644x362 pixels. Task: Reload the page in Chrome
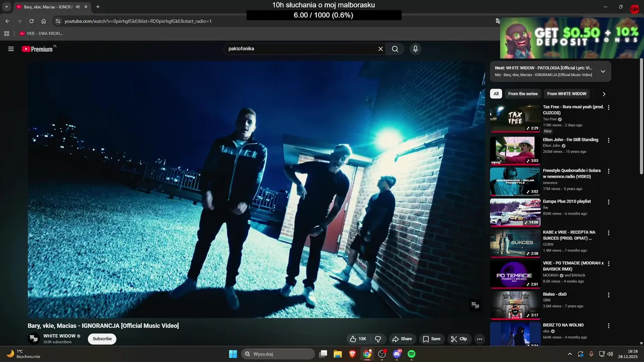31,21
